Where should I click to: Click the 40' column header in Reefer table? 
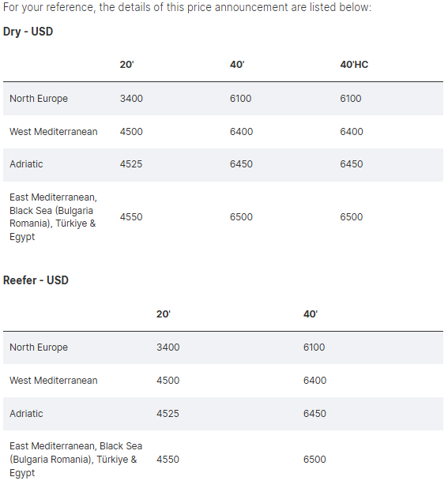tap(311, 314)
